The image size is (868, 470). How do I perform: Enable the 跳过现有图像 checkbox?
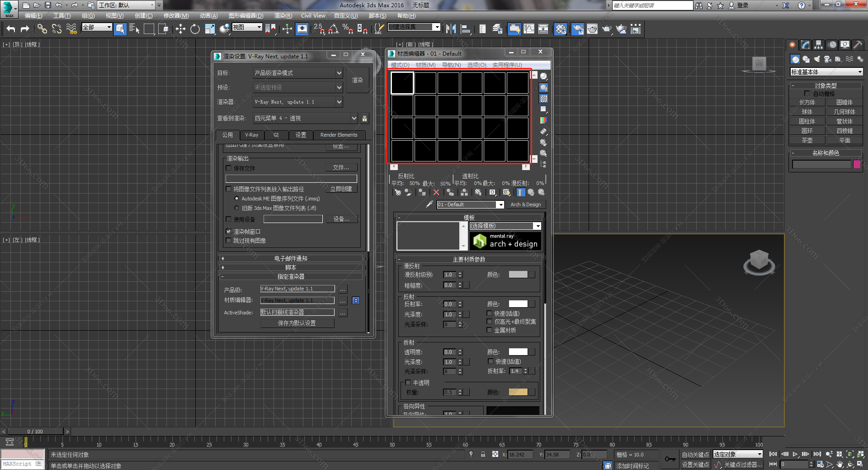tap(229, 240)
